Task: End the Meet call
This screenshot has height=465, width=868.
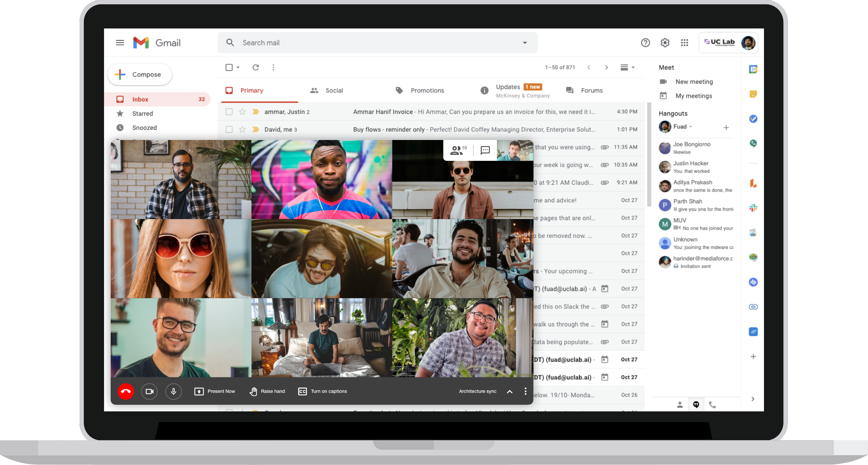Action: tap(126, 391)
